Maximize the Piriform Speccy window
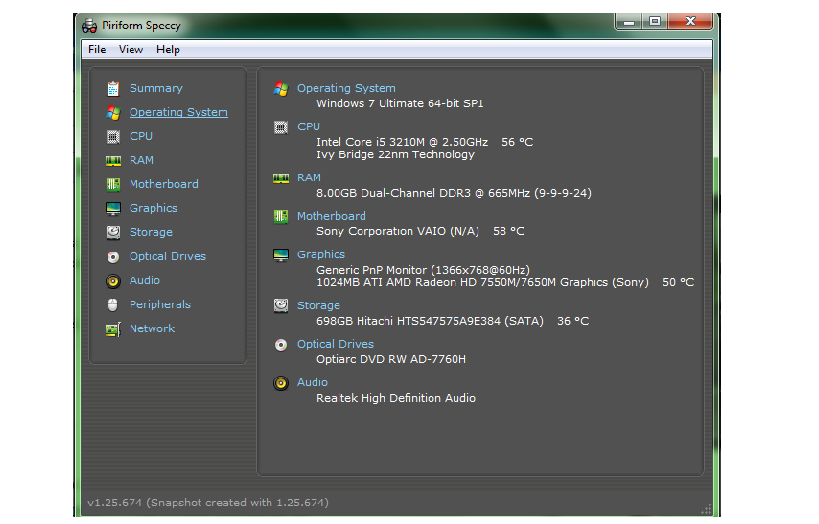 [655, 21]
